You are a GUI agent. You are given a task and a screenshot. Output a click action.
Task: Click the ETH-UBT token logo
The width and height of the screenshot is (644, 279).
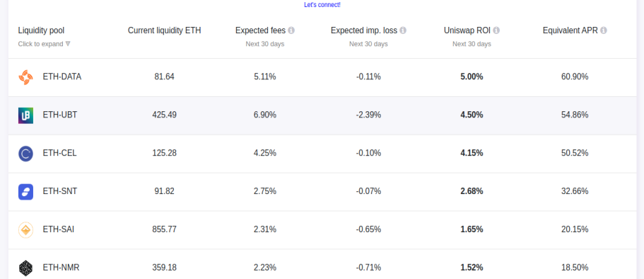[26, 115]
